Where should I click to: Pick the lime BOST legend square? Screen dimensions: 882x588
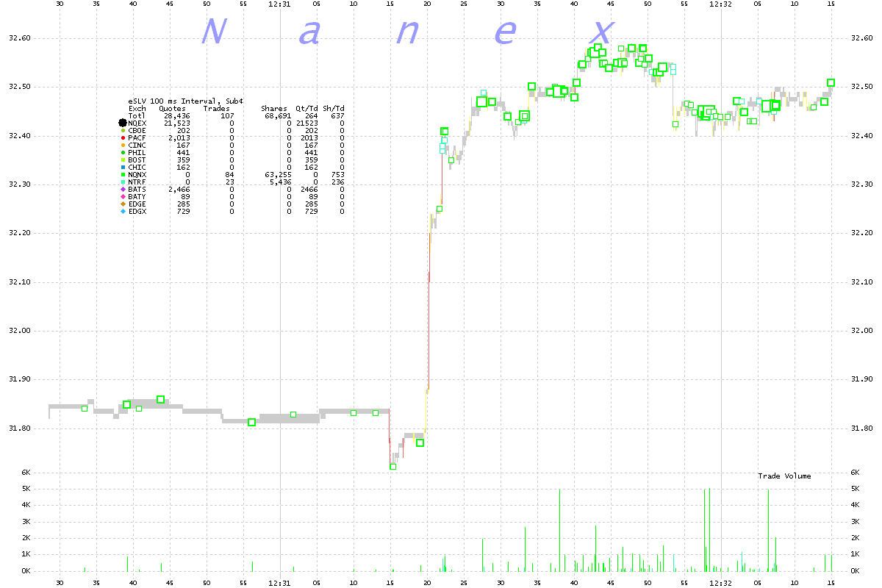pyautogui.click(x=123, y=160)
